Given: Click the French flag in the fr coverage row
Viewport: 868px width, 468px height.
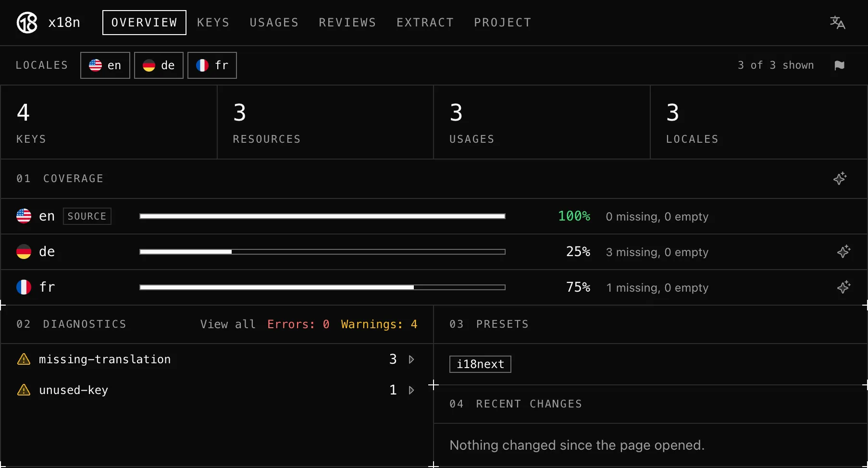Looking at the screenshot, I should pos(24,287).
